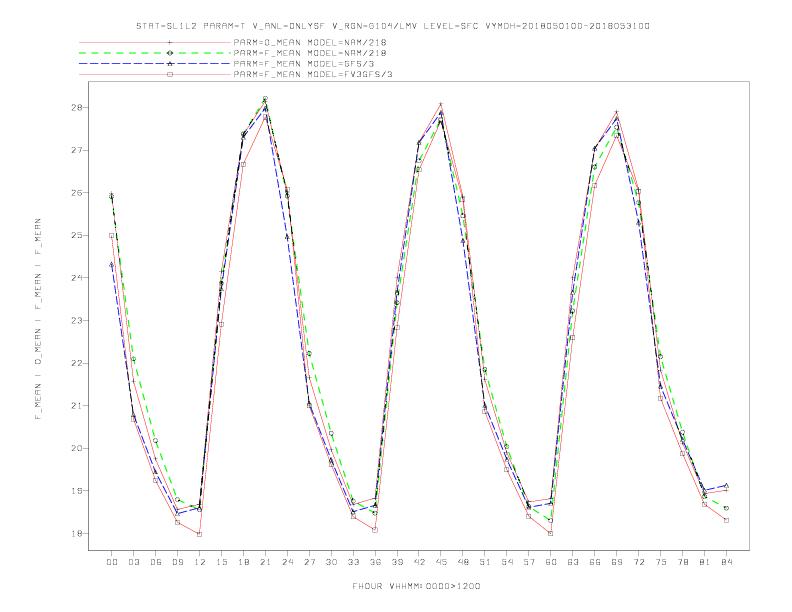The image size is (792, 612).
Task: Click x-axis forecast hour label 48
Action: coord(463,562)
